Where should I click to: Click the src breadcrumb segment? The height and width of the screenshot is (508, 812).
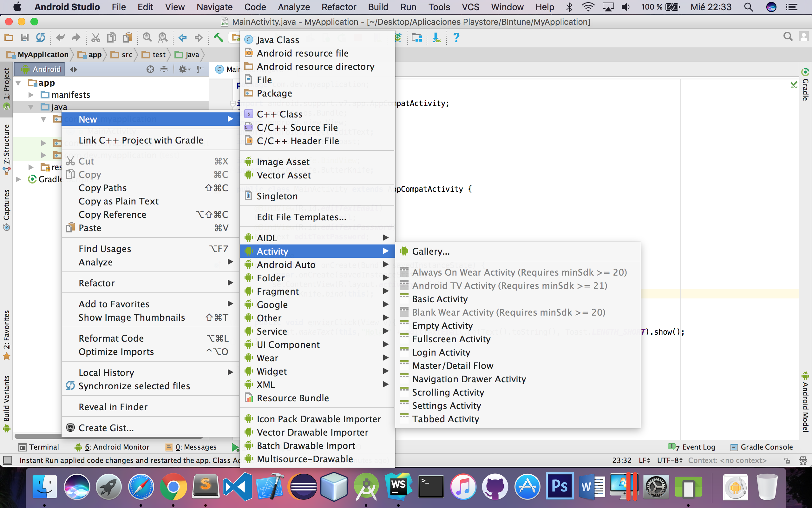click(122, 55)
